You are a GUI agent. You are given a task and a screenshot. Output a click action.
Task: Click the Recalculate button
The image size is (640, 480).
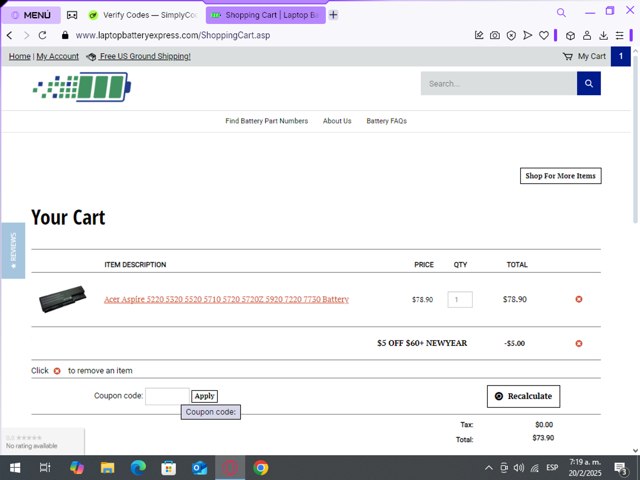pos(523,396)
